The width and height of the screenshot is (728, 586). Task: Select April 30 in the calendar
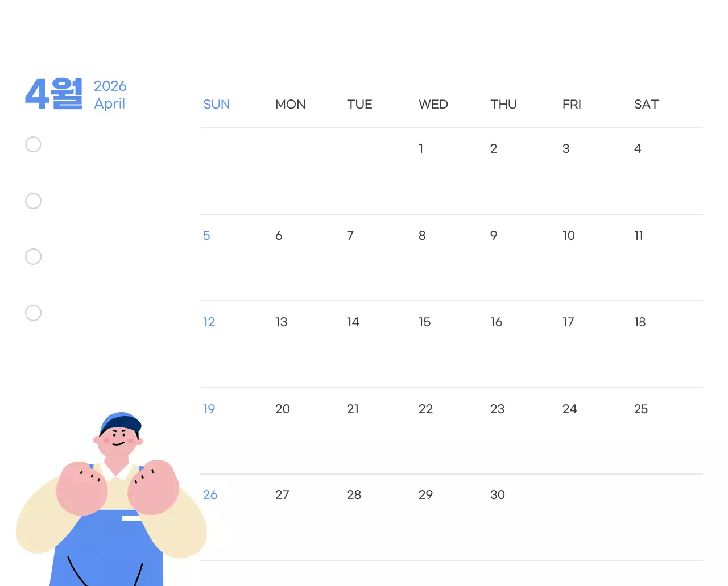point(497,494)
